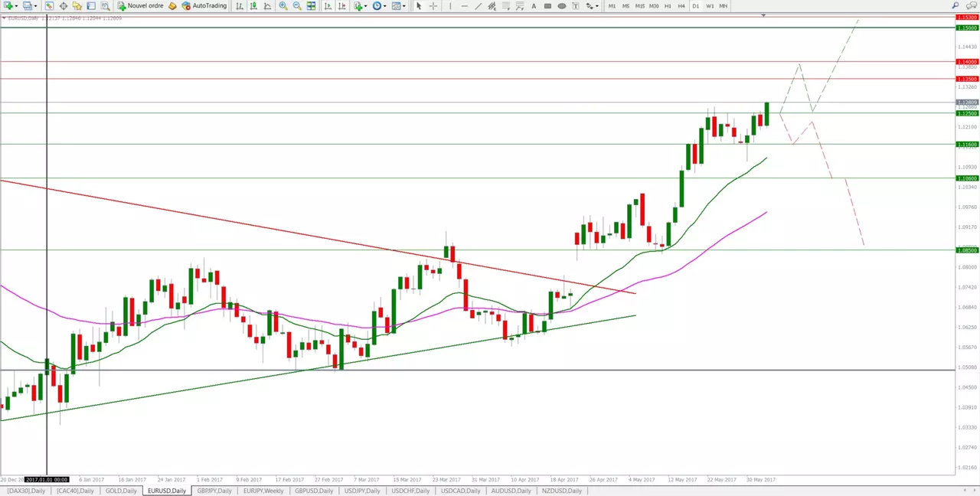Open the GBPJPY,Daily chart tab
Viewport: 980px width, 496px height.
[214, 491]
